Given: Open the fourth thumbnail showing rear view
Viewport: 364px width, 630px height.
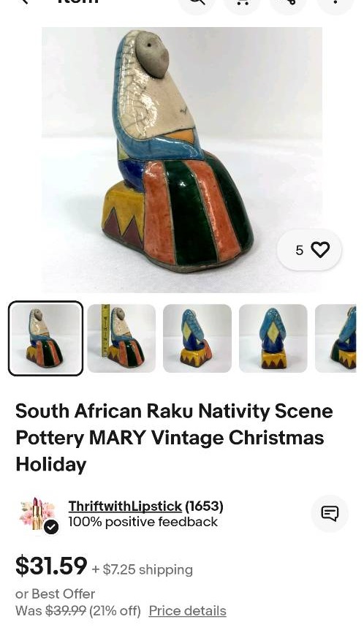Looking at the screenshot, I should (x=273, y=338).
